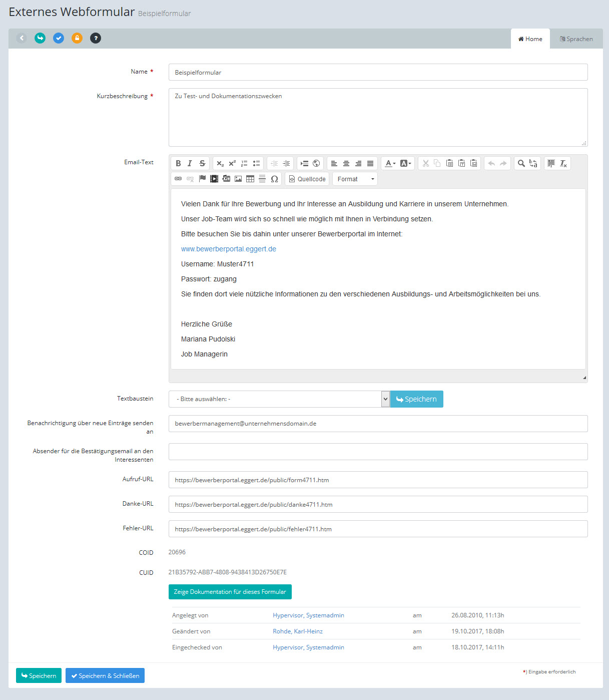This screenshot has height=700, width=609.
Task: Switch to the Sprachen tab
Action: (576, 39)
